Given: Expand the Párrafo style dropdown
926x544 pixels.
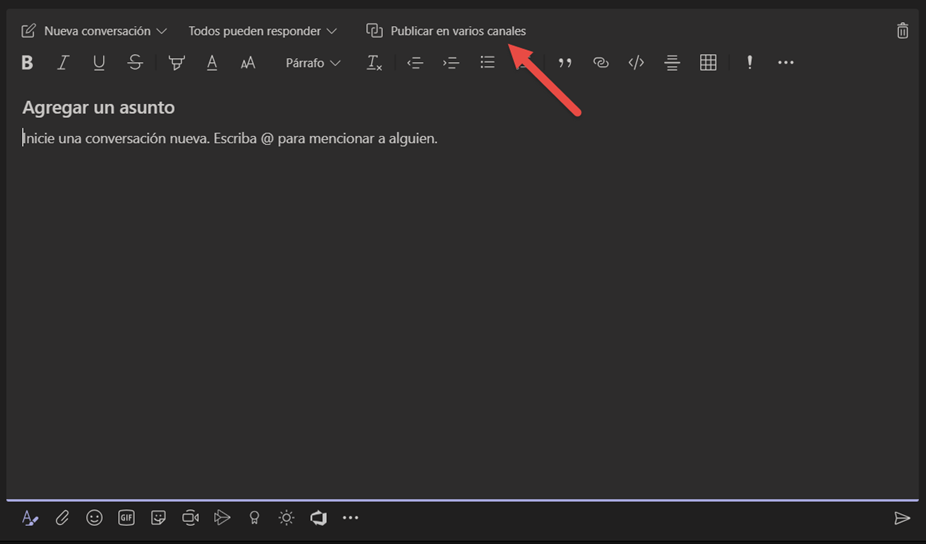Looking at the screenshot, I should point(313,63).
